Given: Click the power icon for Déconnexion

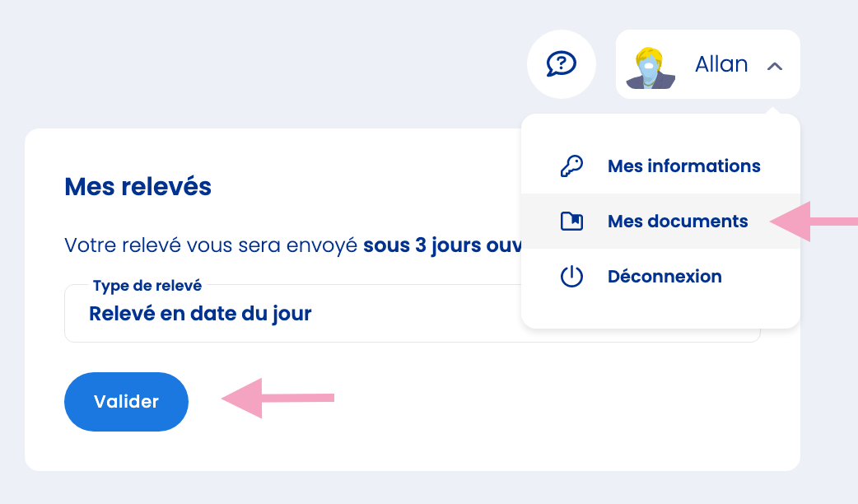Looking at the screenshot, I should coord(571,277).
